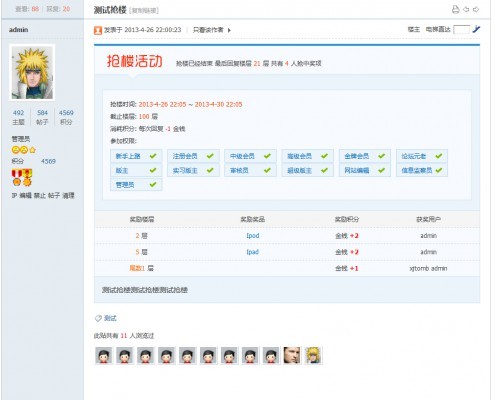Click the 实习版主 permission badge

pos(193,170)
